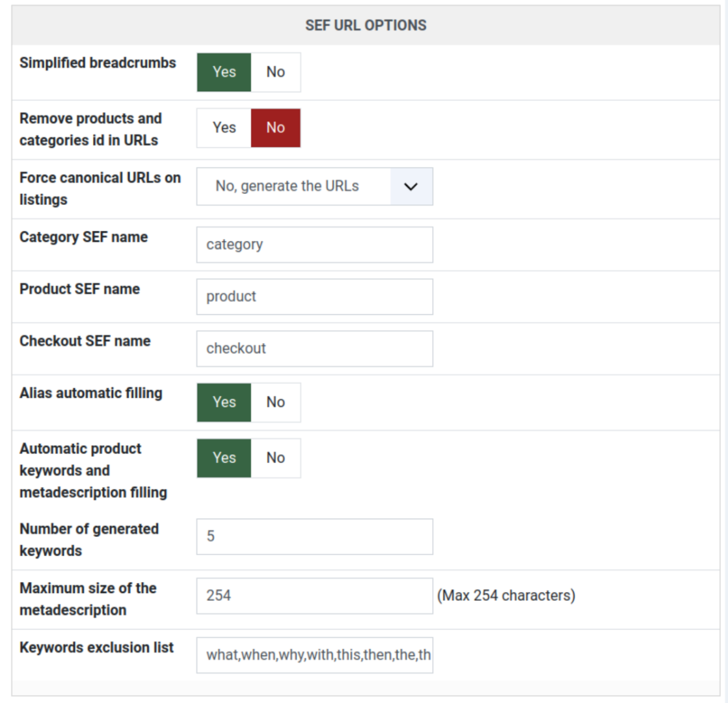Click the Simplified breadcrumbs label

(98, 63)
